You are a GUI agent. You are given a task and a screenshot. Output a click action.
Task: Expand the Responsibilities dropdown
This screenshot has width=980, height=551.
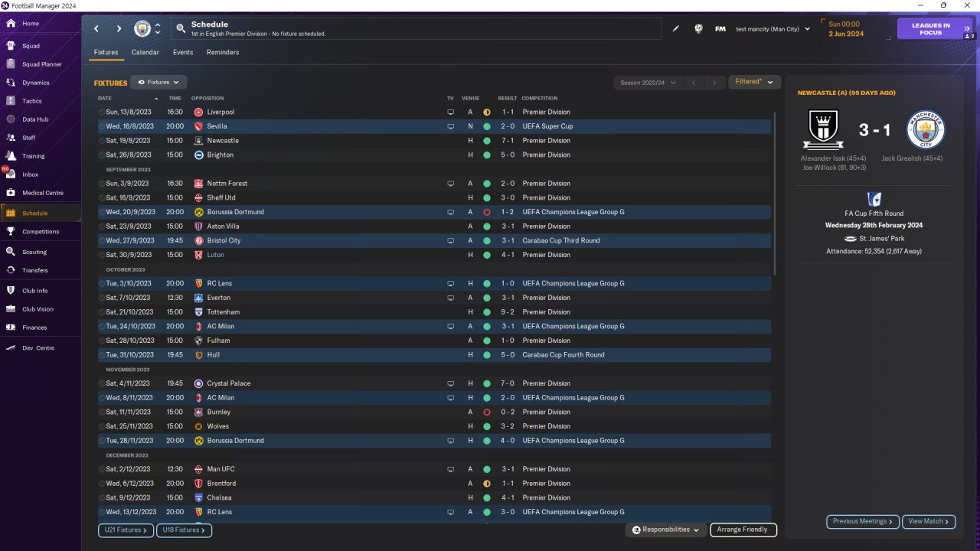coord(666,530)
